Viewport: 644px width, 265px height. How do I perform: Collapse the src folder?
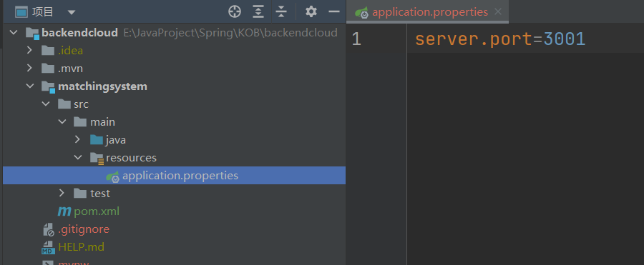click(46, 104)
